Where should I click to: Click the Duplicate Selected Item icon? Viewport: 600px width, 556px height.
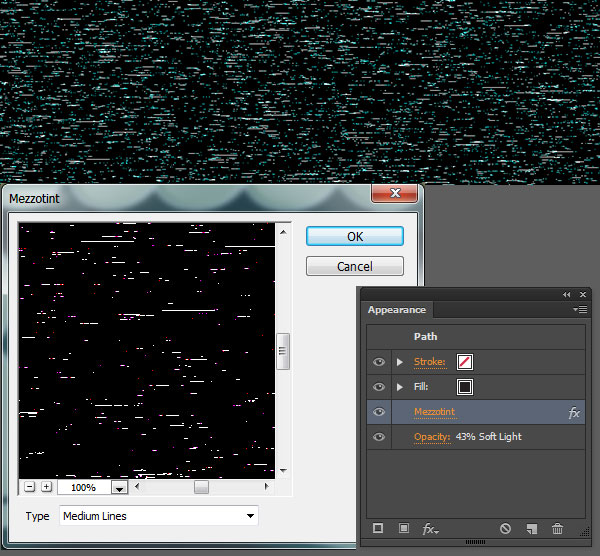coord(532,528)
